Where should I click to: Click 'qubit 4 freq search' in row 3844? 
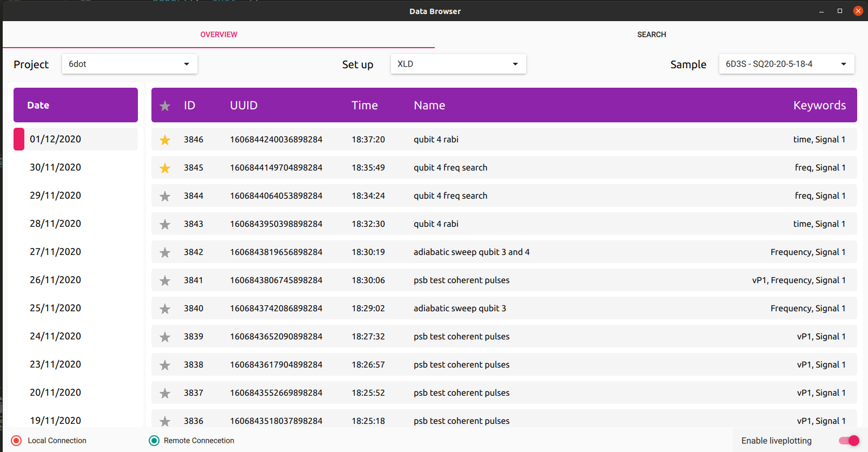[450, 196]
